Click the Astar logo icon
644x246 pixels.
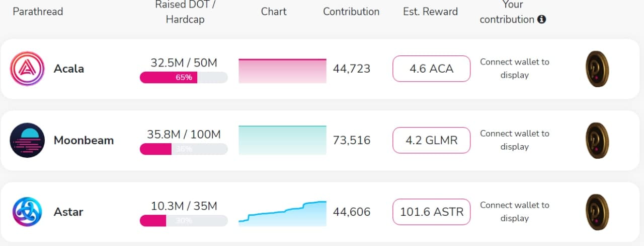(x=28, y=212)
